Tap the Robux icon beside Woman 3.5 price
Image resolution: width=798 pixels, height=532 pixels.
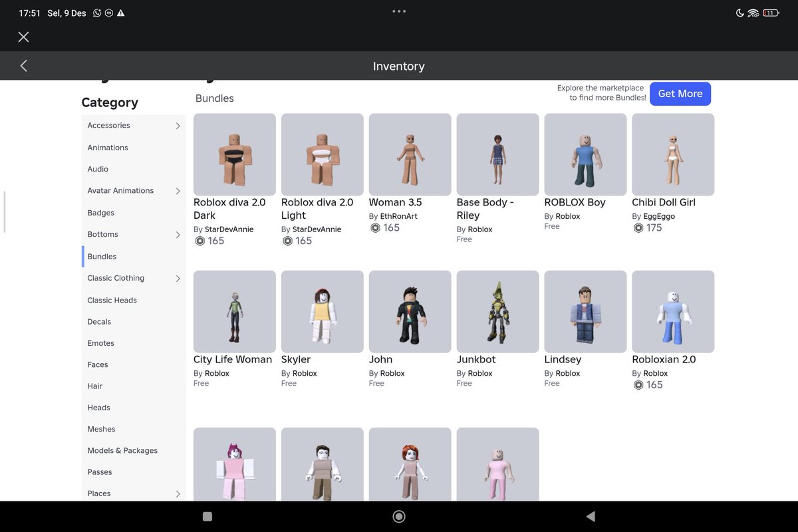(376, 228)
